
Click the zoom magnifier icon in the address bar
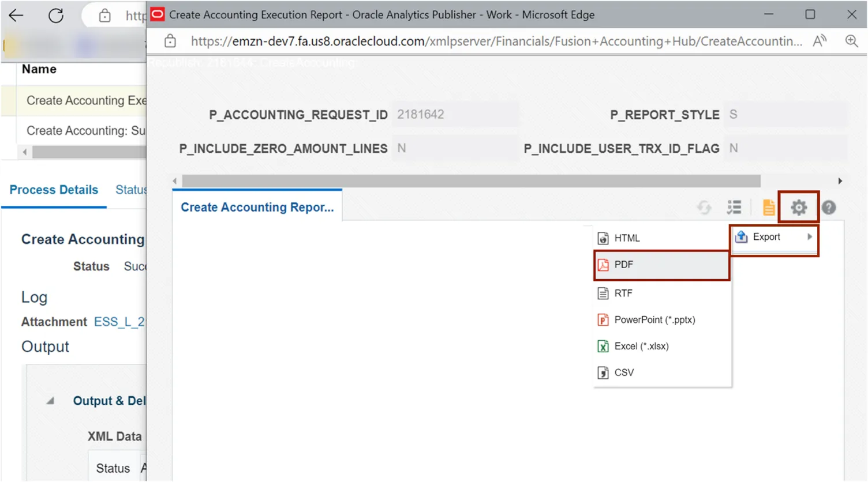851,41
